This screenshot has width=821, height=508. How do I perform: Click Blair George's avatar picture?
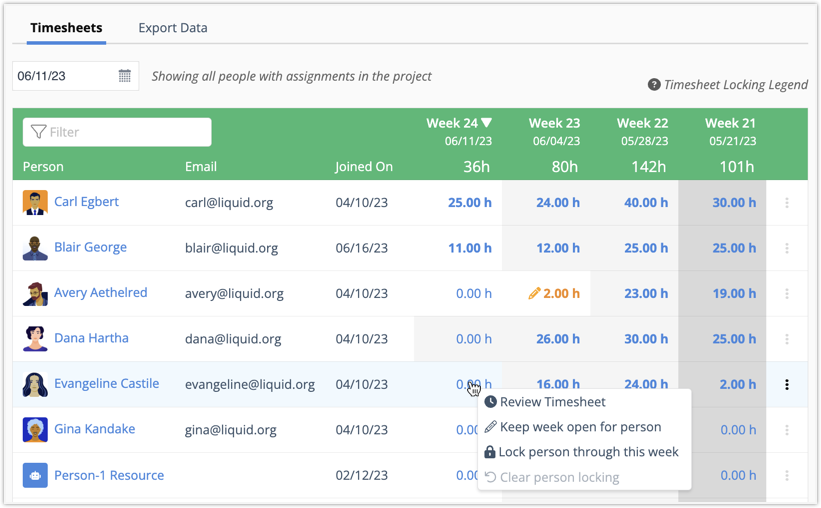point(35,248)
